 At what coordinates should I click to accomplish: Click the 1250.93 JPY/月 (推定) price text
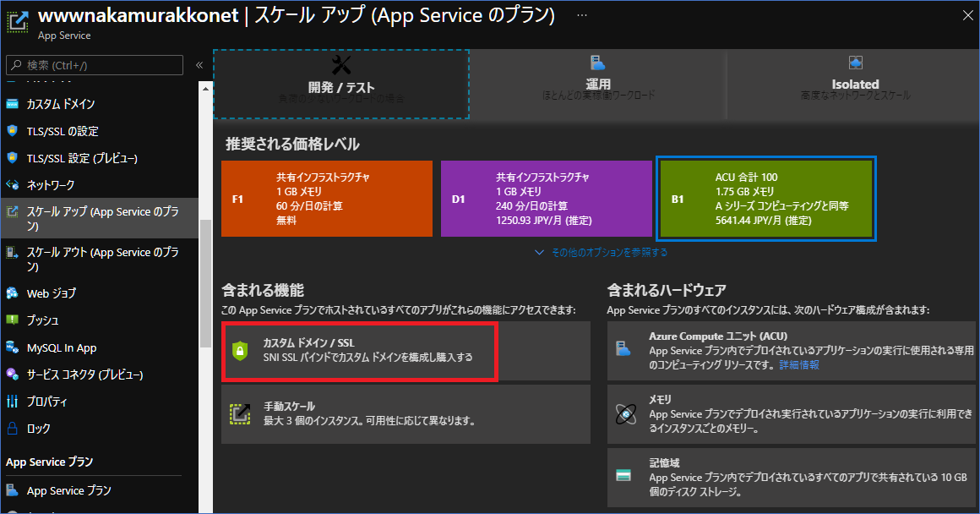point(544,220)
